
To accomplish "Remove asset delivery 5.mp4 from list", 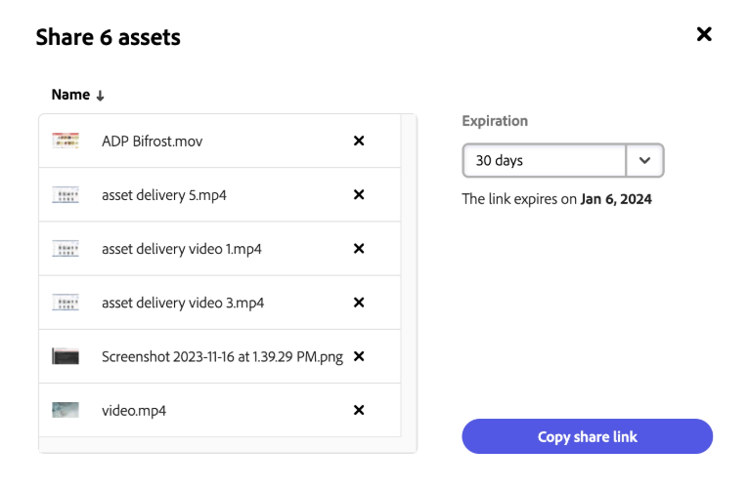I will 359,195.
